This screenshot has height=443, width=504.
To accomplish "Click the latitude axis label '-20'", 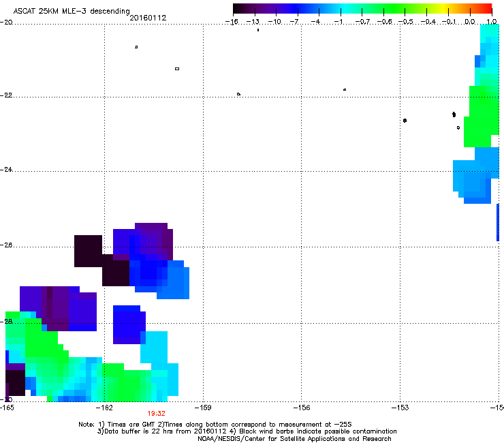I will click(x=6, y=22).
